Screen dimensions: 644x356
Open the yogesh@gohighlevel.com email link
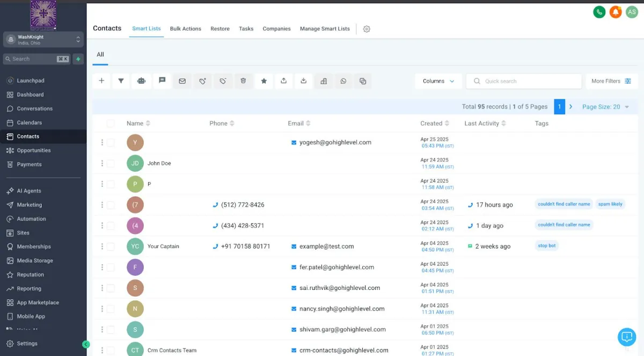point(335,142)
